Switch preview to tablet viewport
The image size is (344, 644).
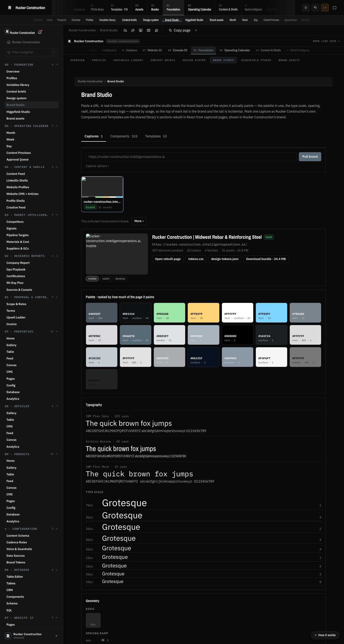pyautogui.click(x=106, y=279)
